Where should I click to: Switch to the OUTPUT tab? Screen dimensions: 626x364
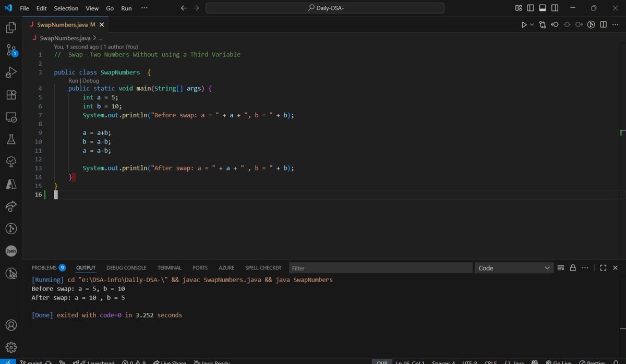pos(86,268)
